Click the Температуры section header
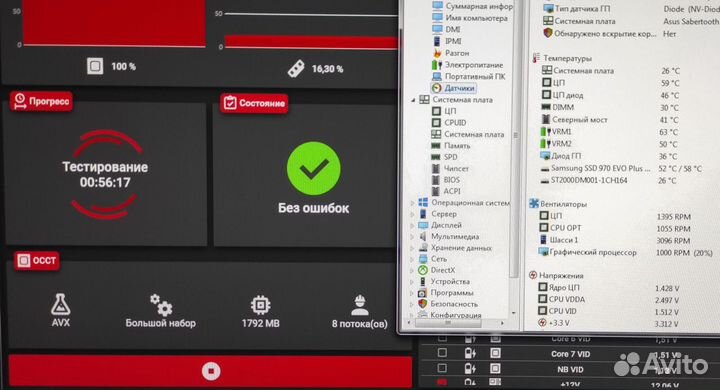This screenshot has width=720, height=390. coord(568,58)
